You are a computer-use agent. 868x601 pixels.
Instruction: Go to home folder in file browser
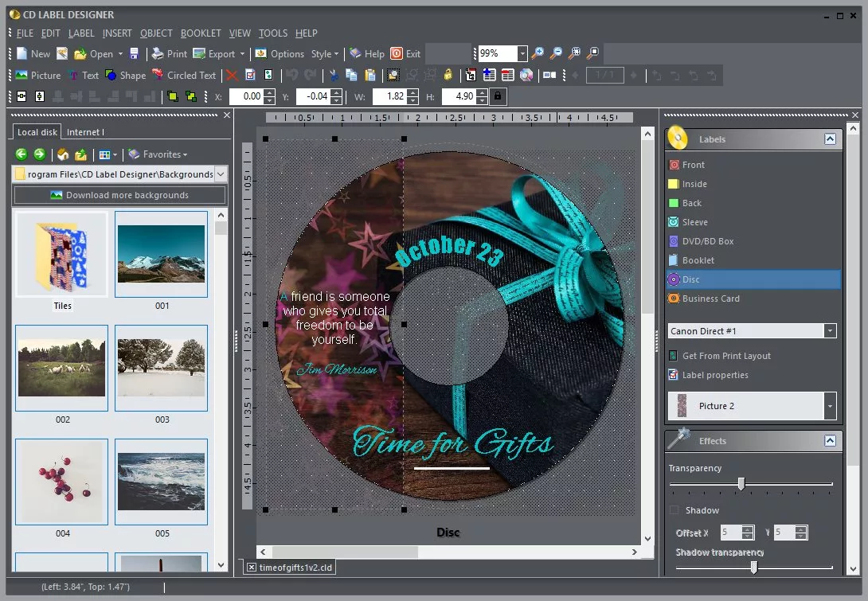click(63, 154)
